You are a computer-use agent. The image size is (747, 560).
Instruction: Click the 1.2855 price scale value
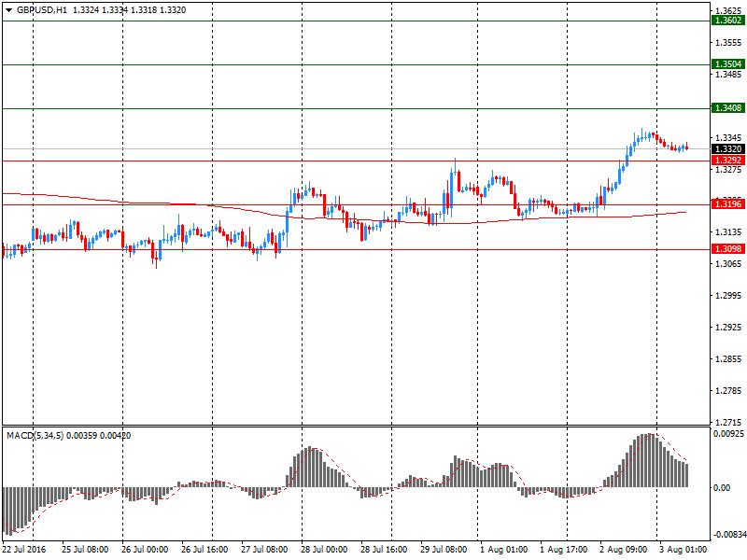click(x=728, y=359)
